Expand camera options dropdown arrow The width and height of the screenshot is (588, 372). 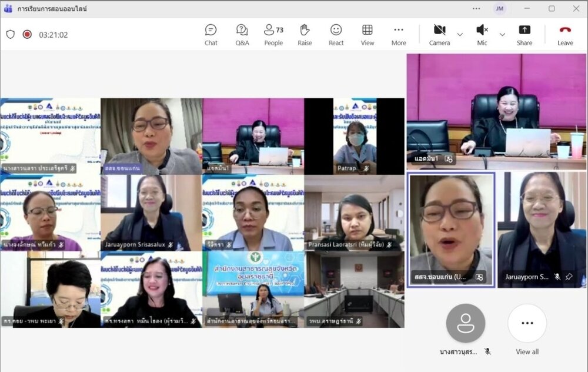pyautogui.click(x=460, y=35)
